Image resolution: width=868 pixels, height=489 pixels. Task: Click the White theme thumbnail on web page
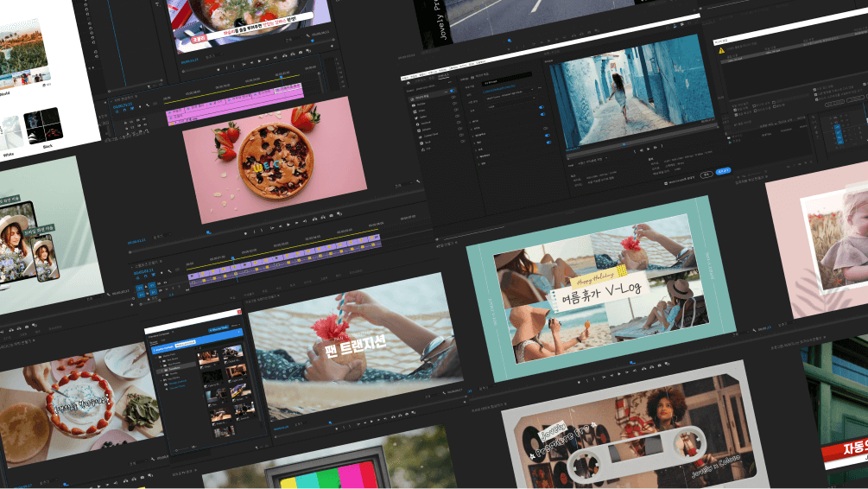11,133
